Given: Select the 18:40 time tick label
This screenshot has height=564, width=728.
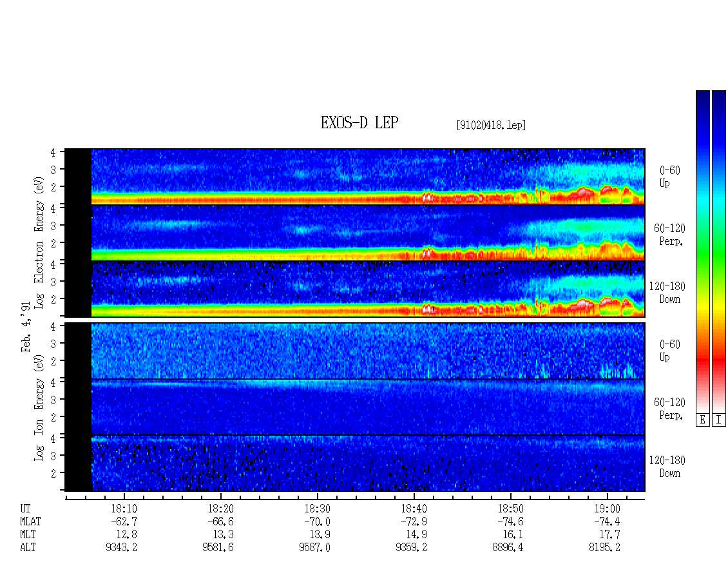Looking at the screenshot, I should pyautogui.click(x=414, y=509).
